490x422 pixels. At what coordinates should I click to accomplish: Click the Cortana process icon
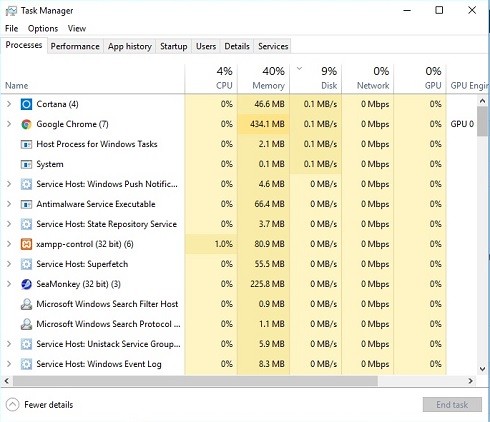26,104
